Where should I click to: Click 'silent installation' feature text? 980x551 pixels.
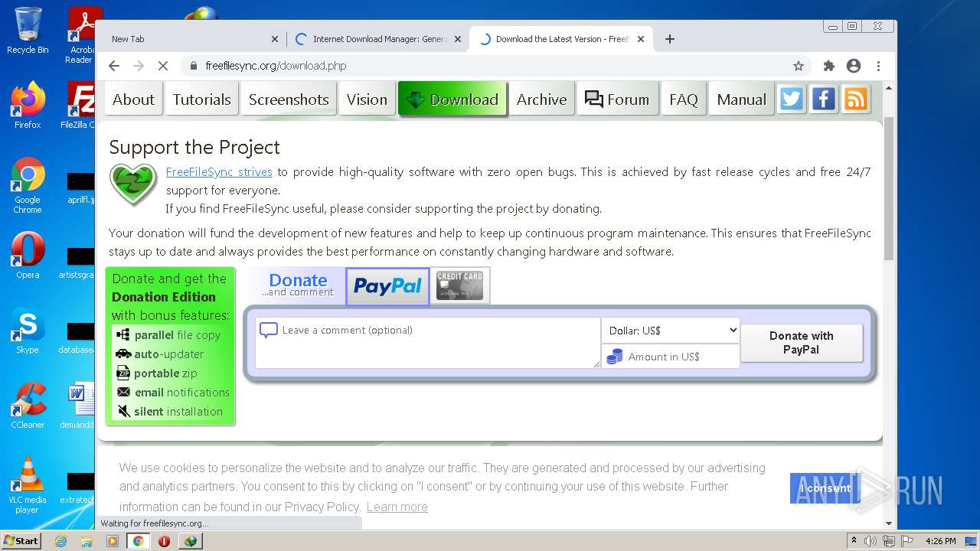coord(178,412)
